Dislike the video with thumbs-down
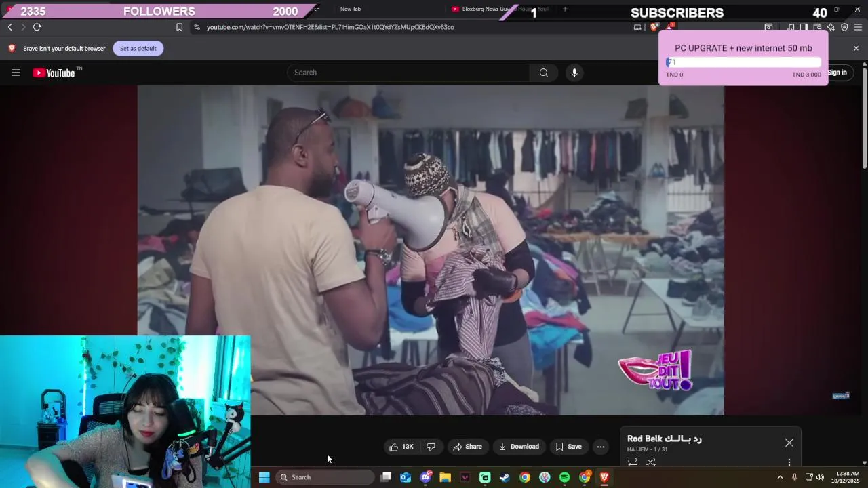868x488 pixels. (431, 447)
